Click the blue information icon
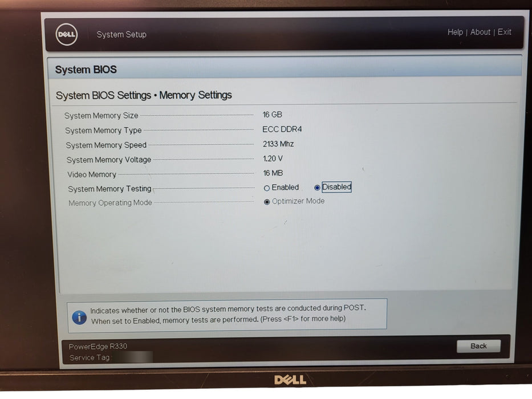The image size is (532, 399). click(x=79, y=317)
